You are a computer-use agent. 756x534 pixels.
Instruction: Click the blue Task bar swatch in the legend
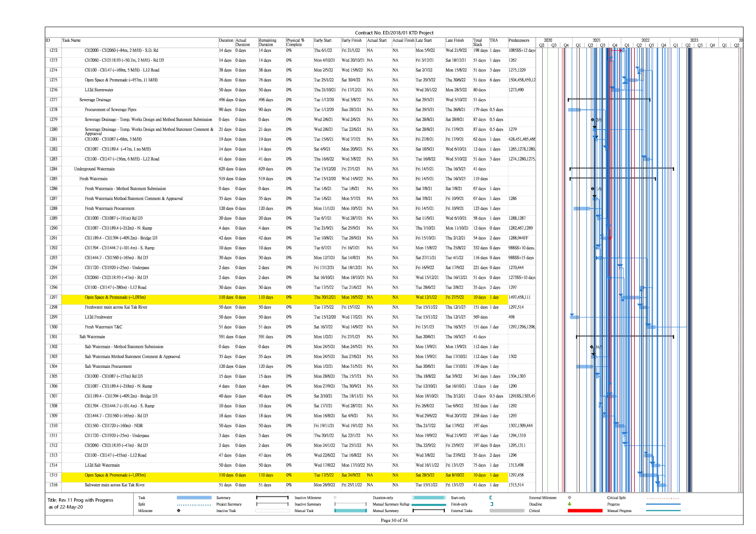click(194, 497)
